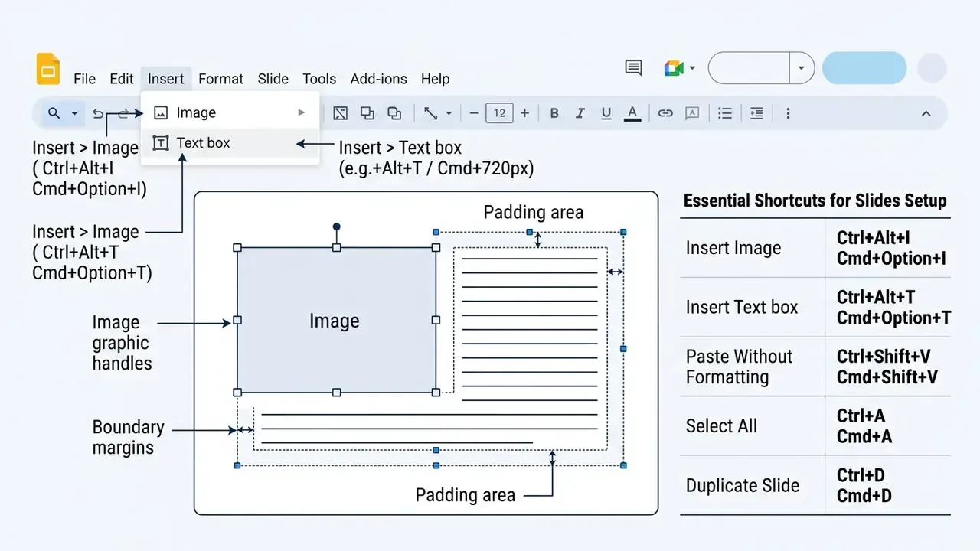The height and width of the screenshot is (551, 980).
Task: Click the outlined white pill button
Action: 750,68
